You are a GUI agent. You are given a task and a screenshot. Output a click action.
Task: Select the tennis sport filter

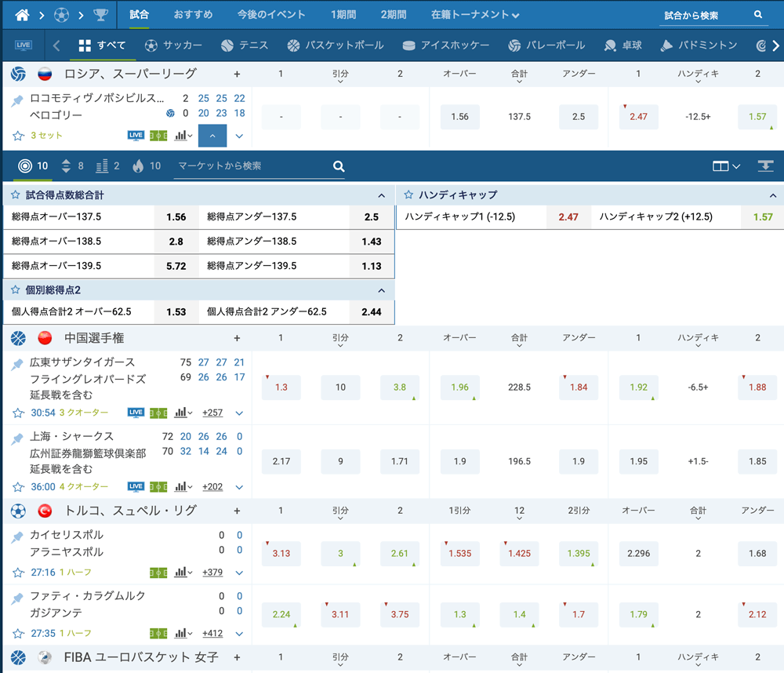(x=245, y=45)
